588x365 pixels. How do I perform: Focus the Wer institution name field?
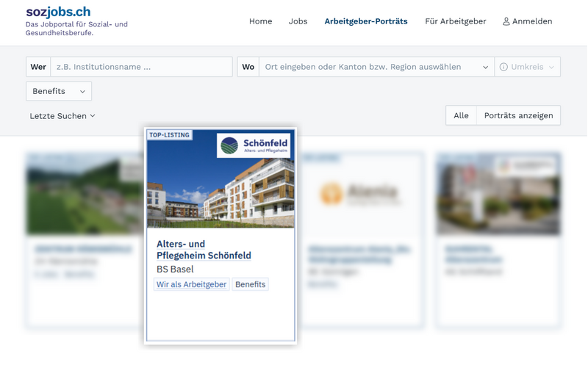click(141, 67)
